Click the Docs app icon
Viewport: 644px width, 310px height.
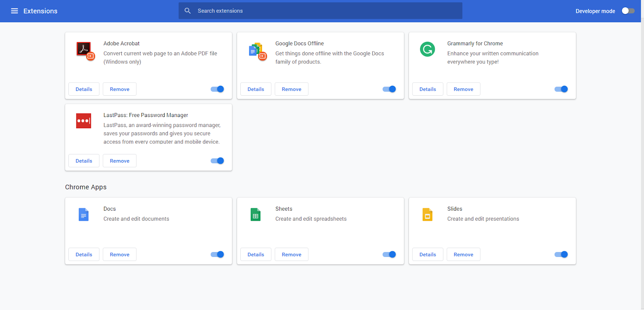84,215
